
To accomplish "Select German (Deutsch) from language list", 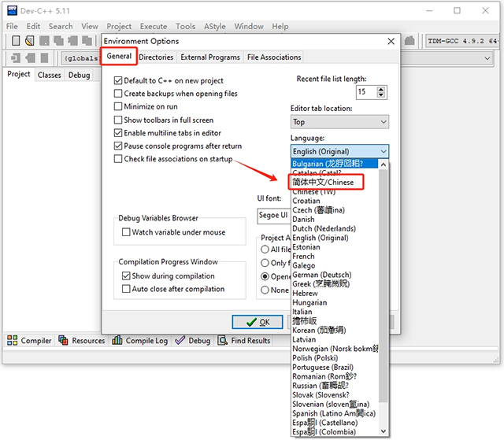I will pyautogui.click(x=335, y=275).
